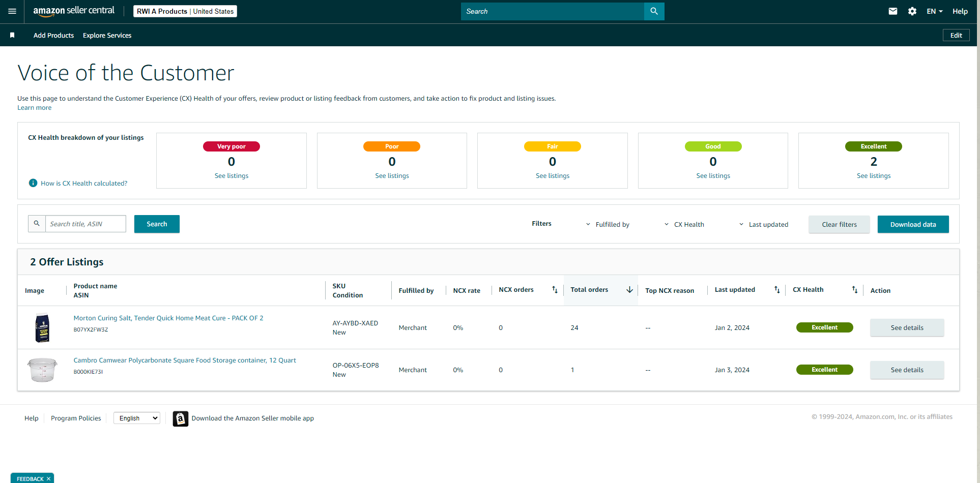Click the Fair yellow badge

[553, 146]
